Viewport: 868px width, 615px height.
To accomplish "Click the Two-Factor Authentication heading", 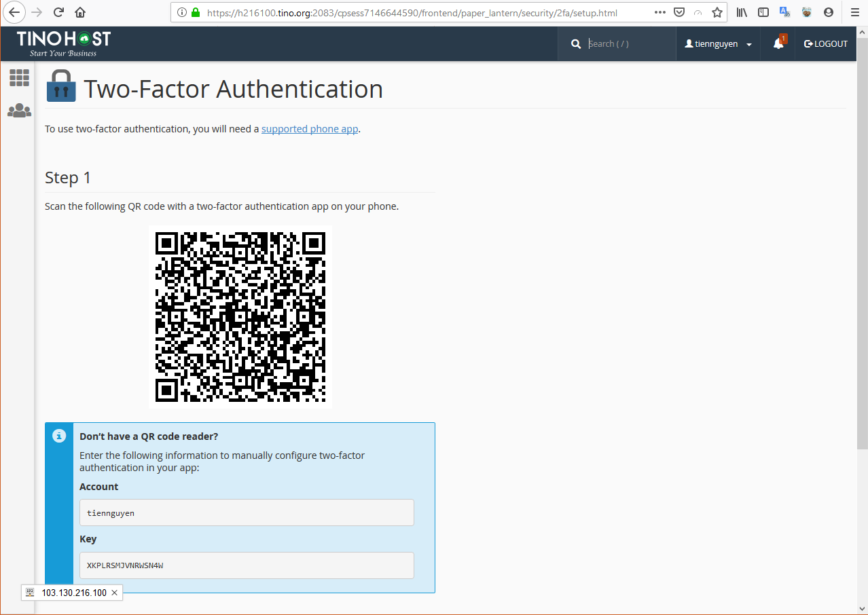I will (x=233, y=90).
